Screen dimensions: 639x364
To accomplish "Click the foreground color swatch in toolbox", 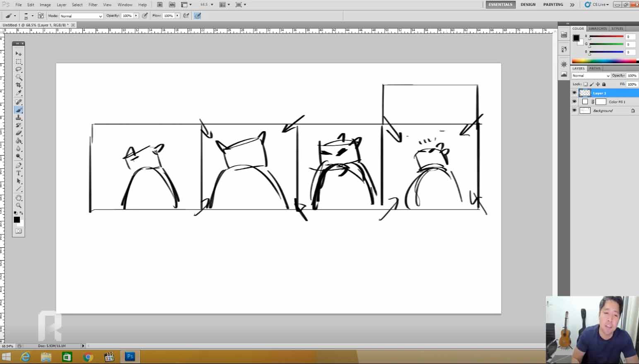I will coord(17,219).
